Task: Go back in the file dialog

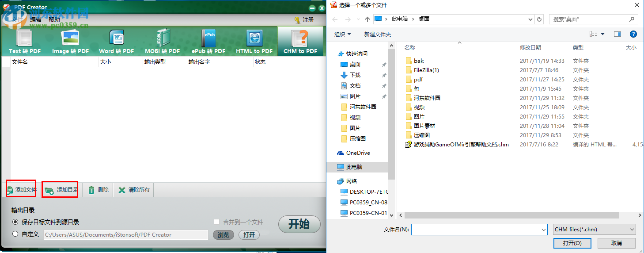Action: (335, 19)
